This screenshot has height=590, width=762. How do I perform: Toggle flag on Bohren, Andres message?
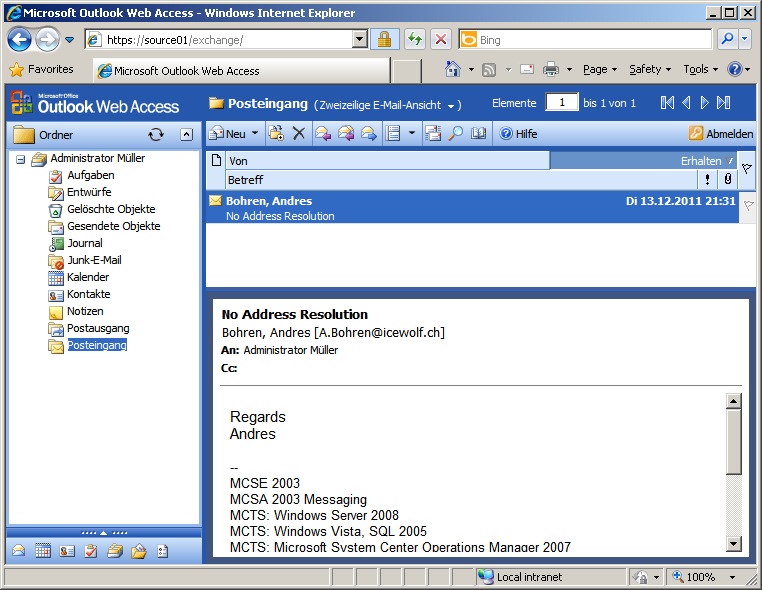click(x=748, y=206)
